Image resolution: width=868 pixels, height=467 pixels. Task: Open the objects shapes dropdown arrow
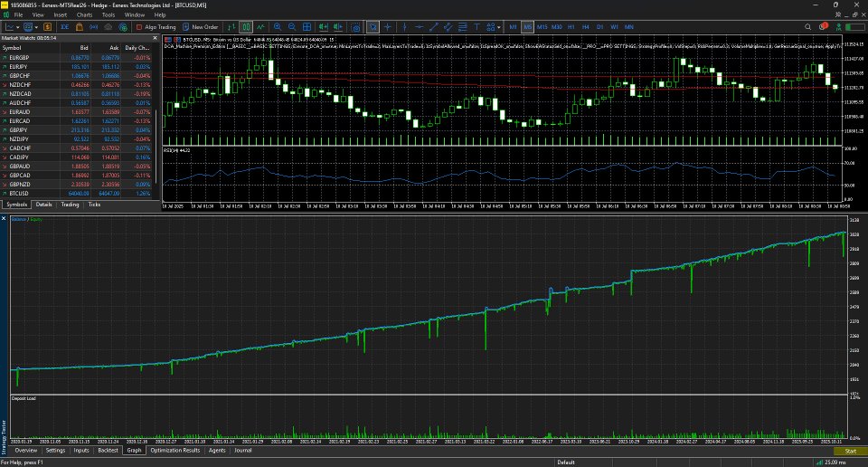[499, 26]
